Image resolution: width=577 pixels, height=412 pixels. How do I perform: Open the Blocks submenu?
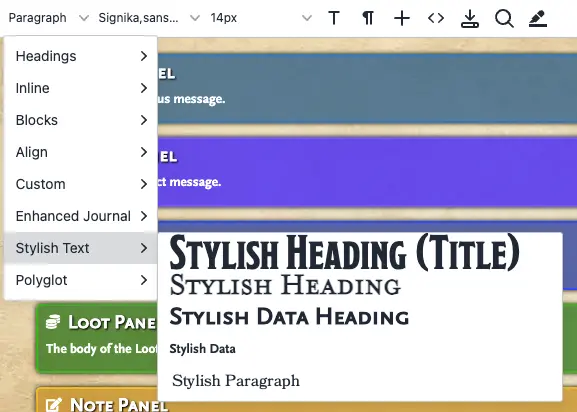(x=81, y=120)
